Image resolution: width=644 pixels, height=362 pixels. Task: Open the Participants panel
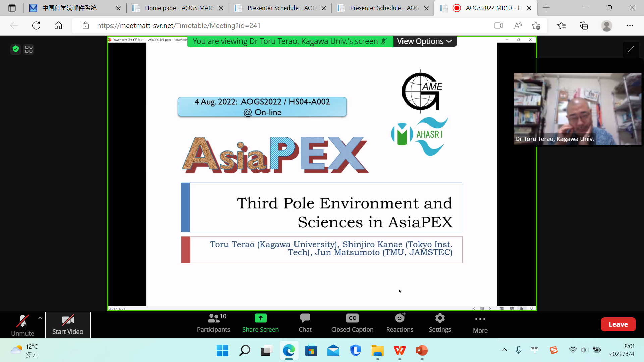tap(213, 323)
